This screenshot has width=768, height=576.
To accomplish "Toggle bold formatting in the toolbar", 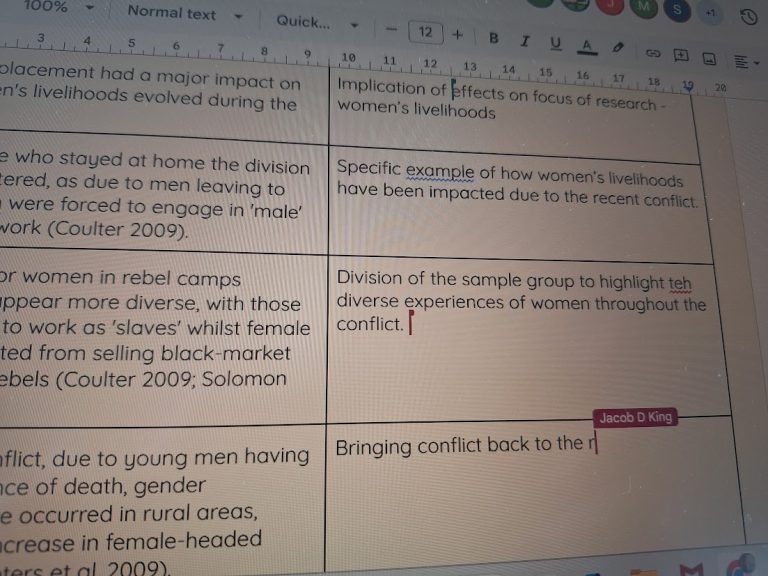I will [x=493, y=38].
